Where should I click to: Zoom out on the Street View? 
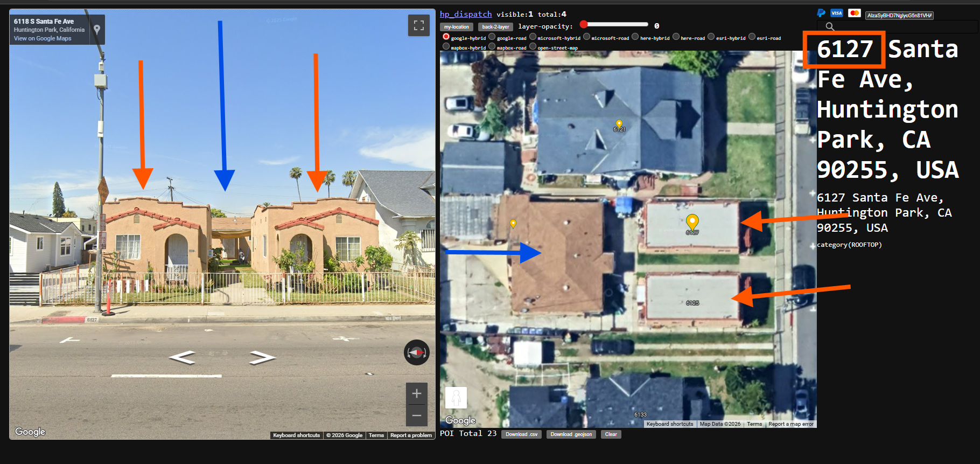[x=416, y=415]
